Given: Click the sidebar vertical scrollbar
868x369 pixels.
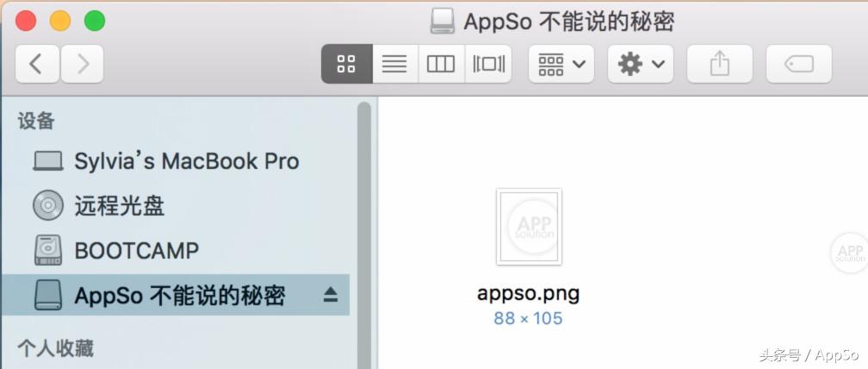Looking at the screenshot, I should [x=363, y=235].
